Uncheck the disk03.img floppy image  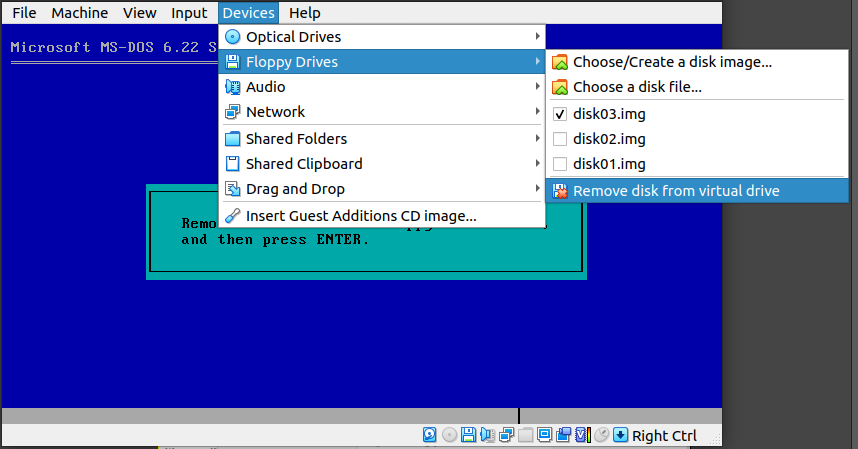[560, 113]
